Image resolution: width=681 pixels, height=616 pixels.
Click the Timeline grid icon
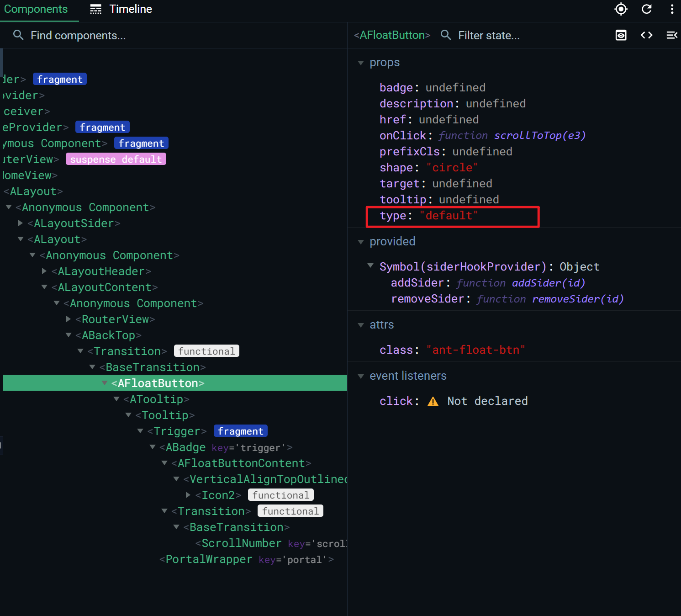(x=96, y=9)
